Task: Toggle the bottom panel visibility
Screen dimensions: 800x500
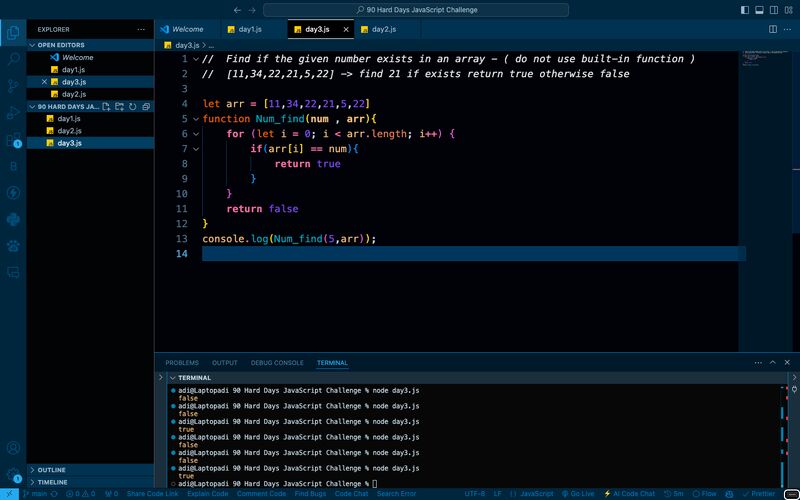Action: 758,9
